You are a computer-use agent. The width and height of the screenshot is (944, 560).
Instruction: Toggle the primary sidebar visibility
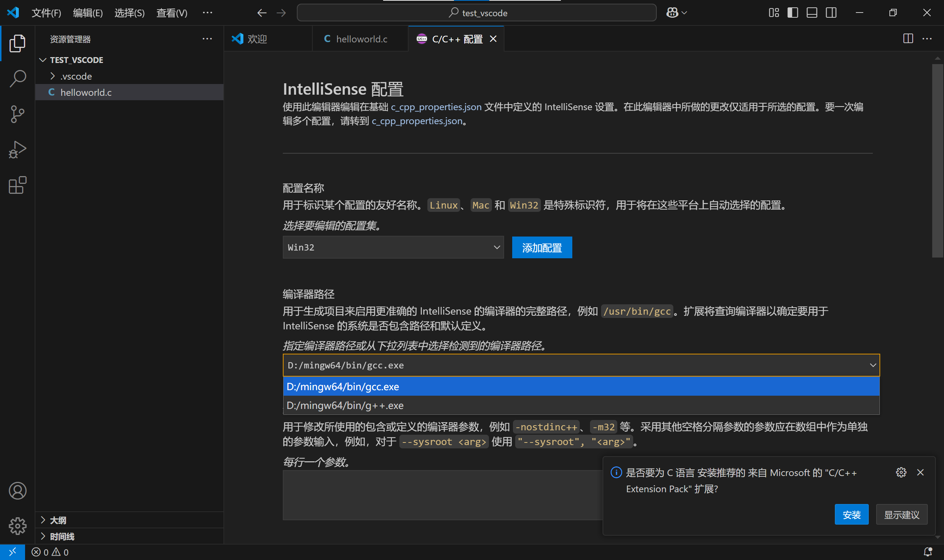click(x=792, y=13)
